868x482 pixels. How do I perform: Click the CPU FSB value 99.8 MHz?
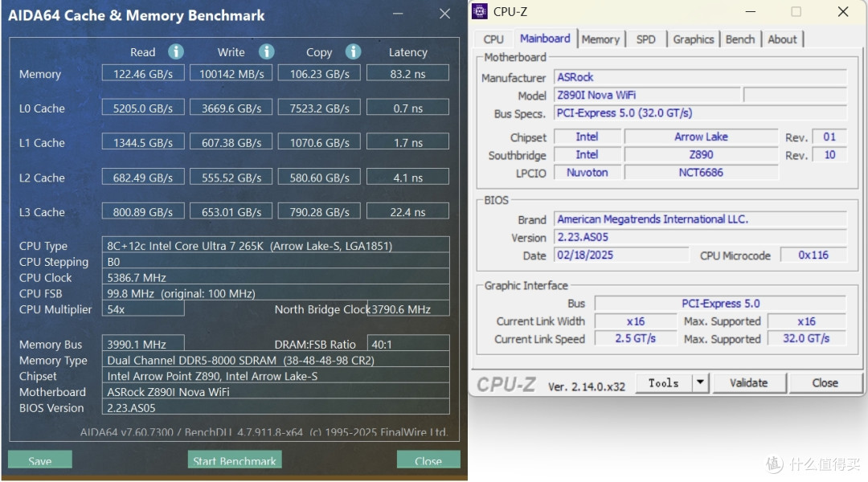click(x=276, y=293)
